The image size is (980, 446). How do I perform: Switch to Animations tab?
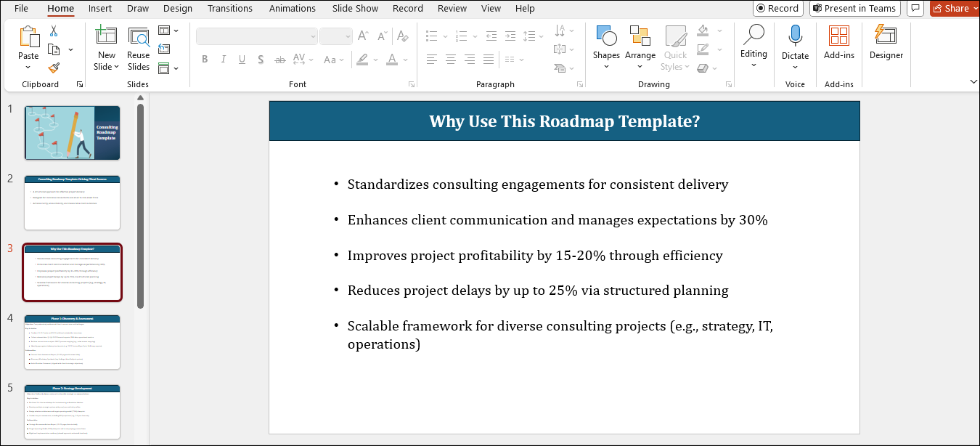point(293,9)
